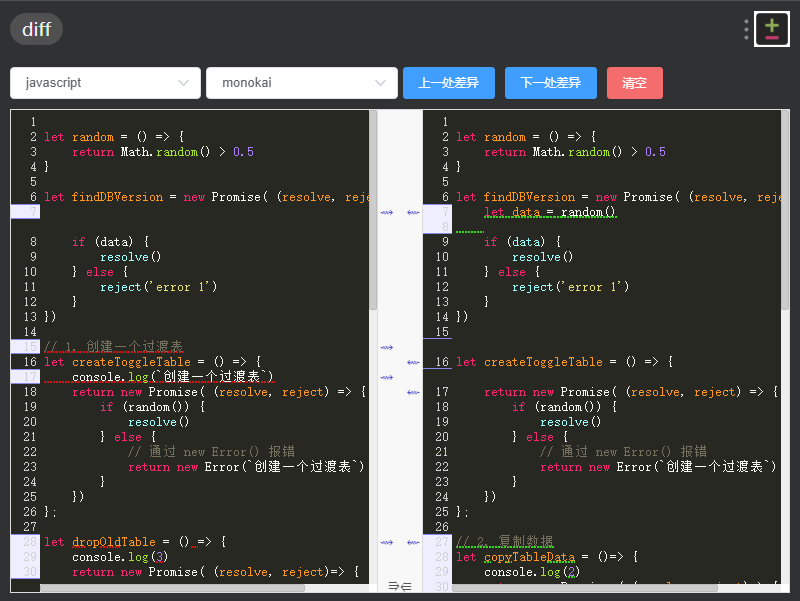The height and width of the screenshot is (601, 800).
Task: Click right 'if (data) {' line 9
Action: 523,241
